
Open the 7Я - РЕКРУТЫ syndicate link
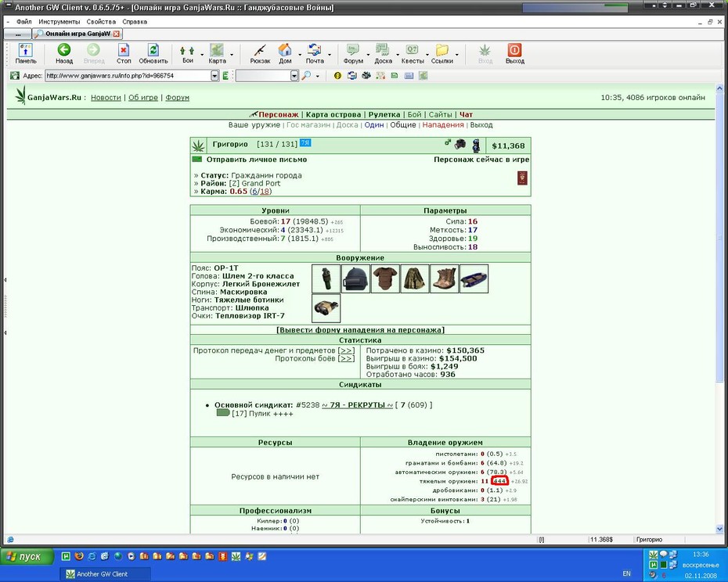point(358,404)
